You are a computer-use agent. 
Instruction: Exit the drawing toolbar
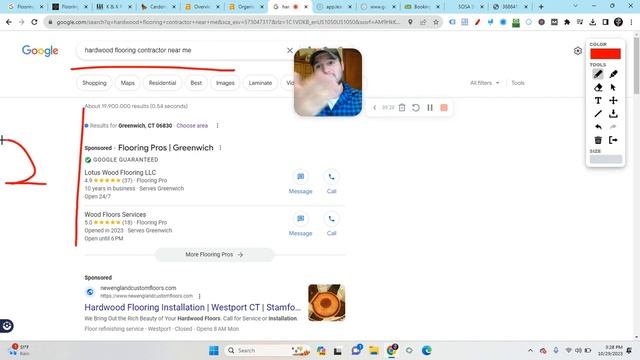pyautogui.click(x=613, y=140)
